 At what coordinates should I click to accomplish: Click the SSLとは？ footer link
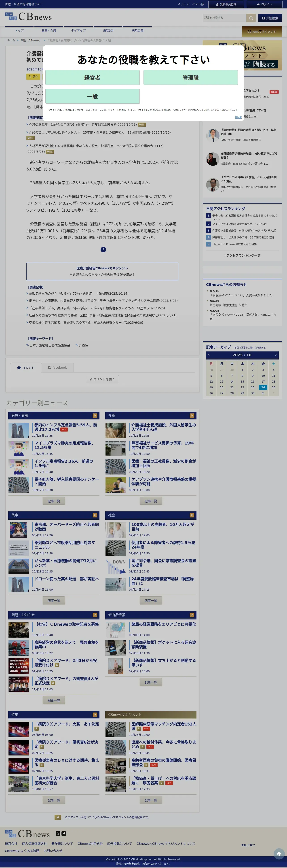tap(248, 845)
